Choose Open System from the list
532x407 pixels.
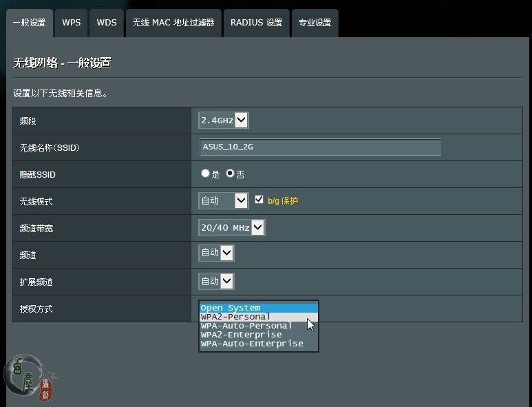258,308
